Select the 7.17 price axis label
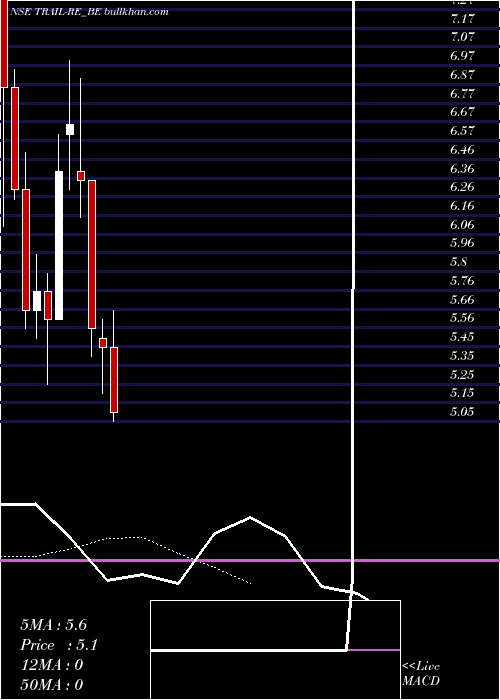500x700 pixels. (463, 19)
